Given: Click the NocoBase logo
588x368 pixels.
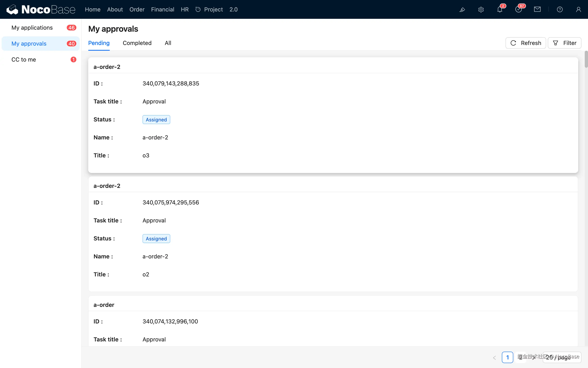Looking at the screenshot, I should (41, 9).
